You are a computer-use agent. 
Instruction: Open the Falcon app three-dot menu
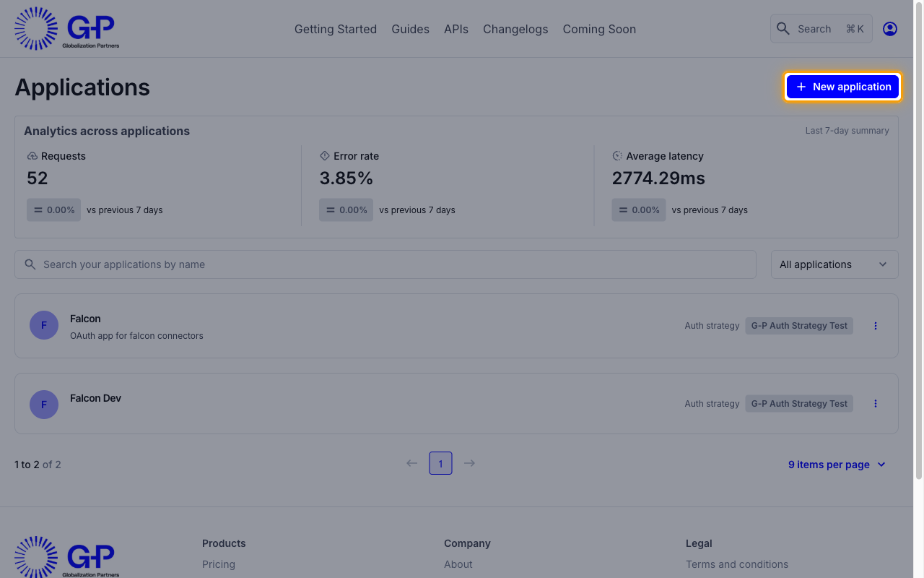876,326
